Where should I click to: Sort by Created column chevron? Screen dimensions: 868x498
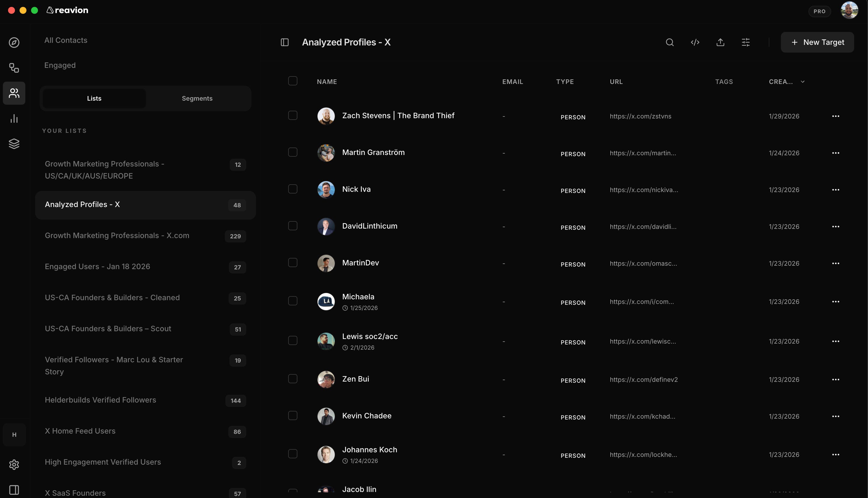point(803,82)
